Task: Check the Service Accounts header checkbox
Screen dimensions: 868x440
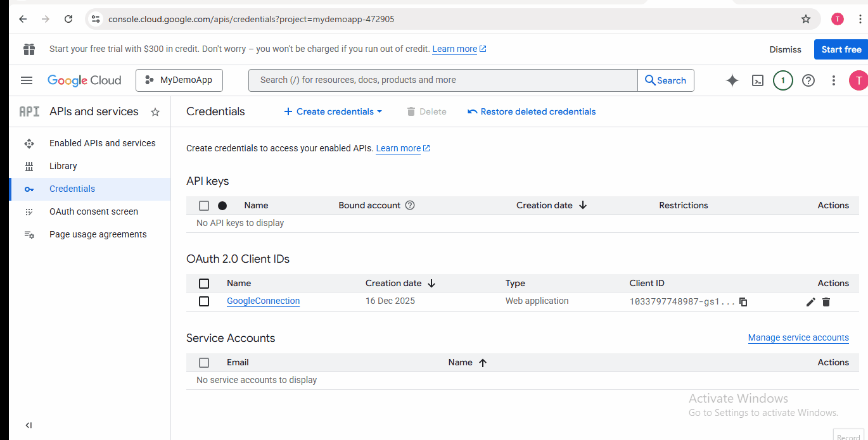Action: click(x=204, y=363)
